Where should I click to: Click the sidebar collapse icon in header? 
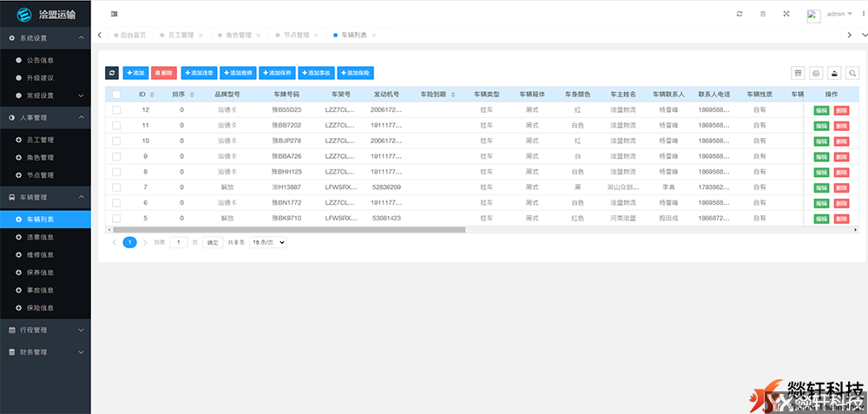click(x=115, y=14)
